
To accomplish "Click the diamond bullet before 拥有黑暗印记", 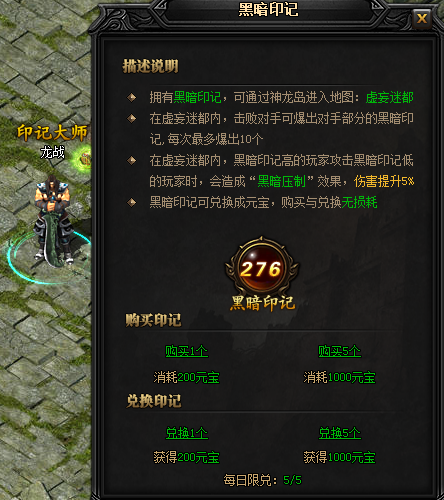I will pyautogui.click(x=132, y=97).
